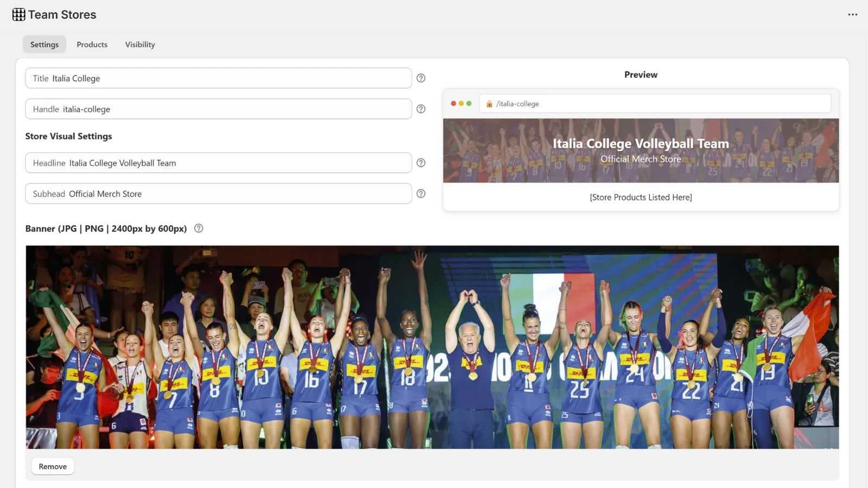The width and height of the screenshot is (868, 488).
Task: Click the preview address bar /italia-college
Action: coord(655,104)
